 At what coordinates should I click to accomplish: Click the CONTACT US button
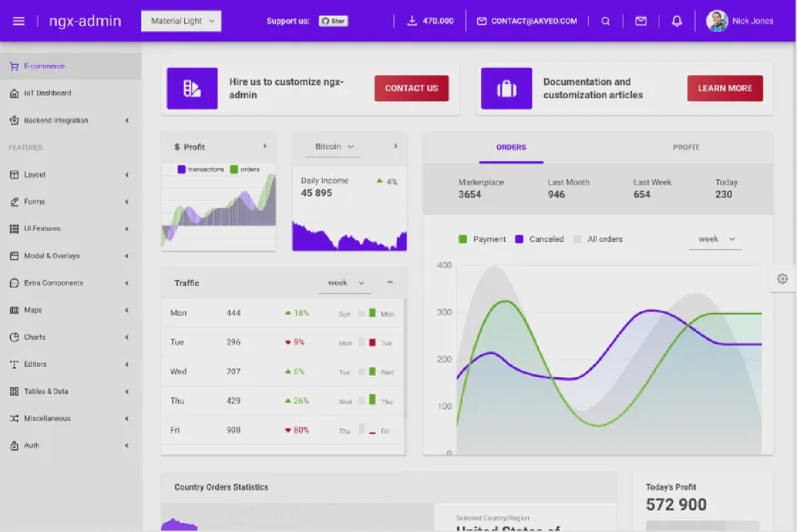tap(411, 88)
